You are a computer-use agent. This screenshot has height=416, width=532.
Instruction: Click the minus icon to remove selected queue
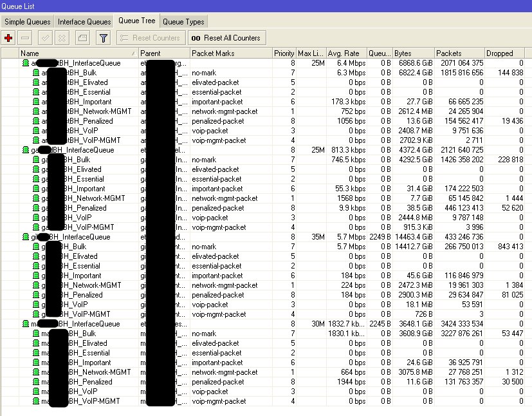pyautogui.click(x=24, y=37)
